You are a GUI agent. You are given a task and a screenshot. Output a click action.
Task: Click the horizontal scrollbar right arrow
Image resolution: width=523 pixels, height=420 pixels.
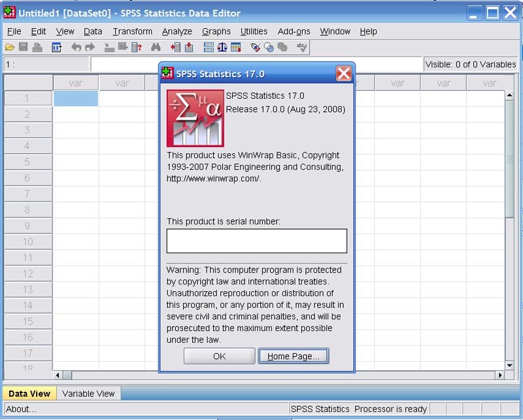point(500,376)
